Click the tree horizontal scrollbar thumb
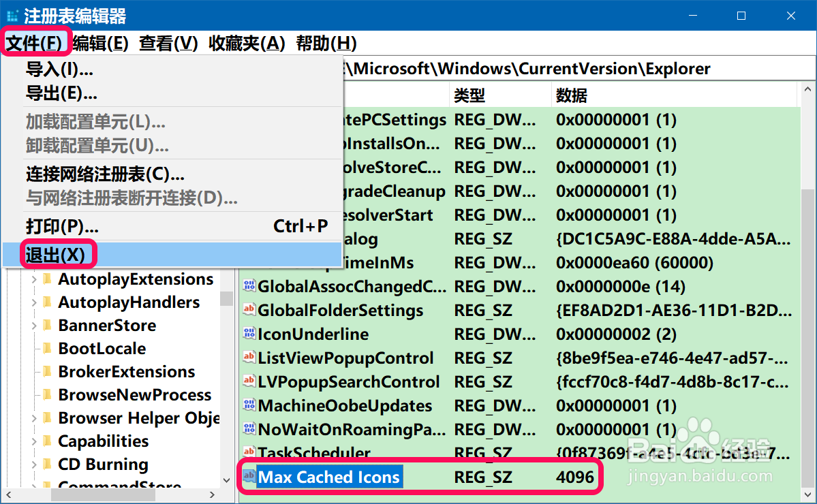The image size is (817, 504). pyautogui.click(x=103, y=494)
